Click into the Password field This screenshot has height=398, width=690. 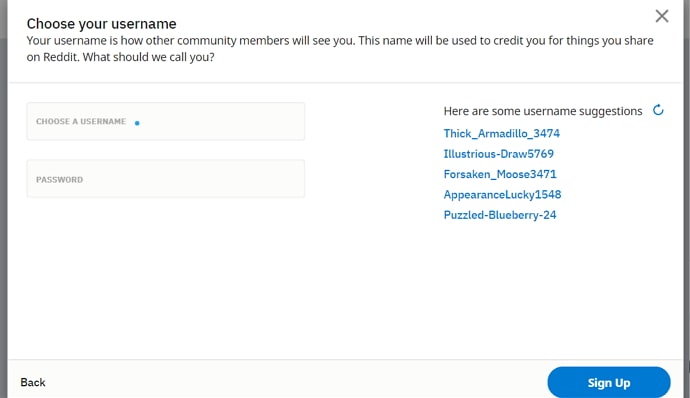[x=165, y=179]
